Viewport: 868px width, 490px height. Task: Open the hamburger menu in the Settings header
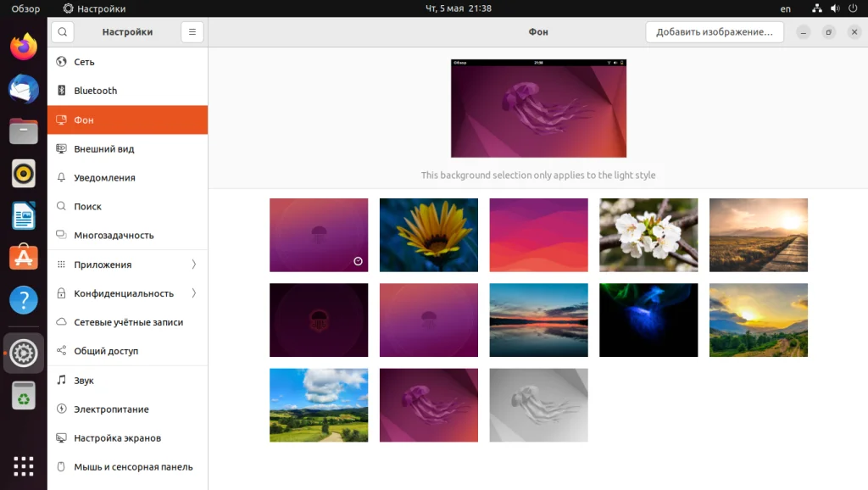[192, 31]
